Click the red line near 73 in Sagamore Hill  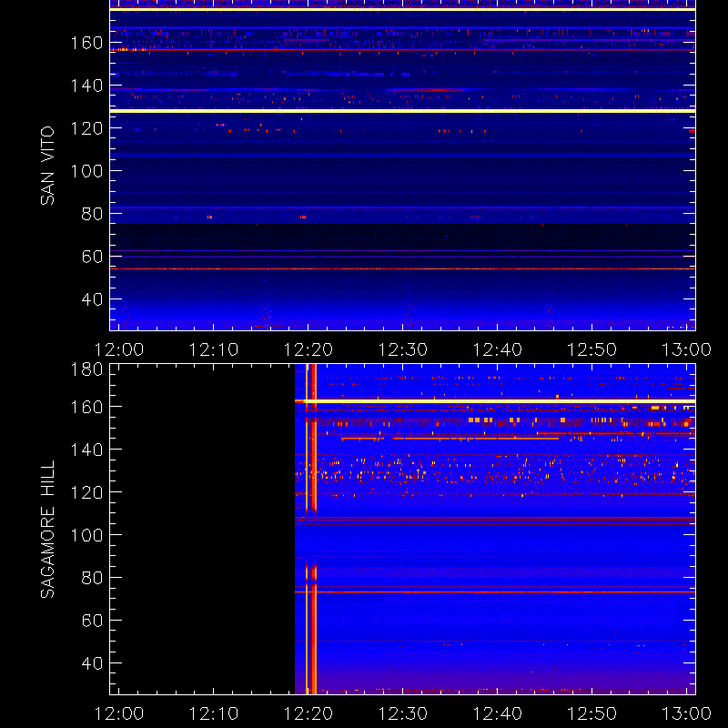pos(495,592)
